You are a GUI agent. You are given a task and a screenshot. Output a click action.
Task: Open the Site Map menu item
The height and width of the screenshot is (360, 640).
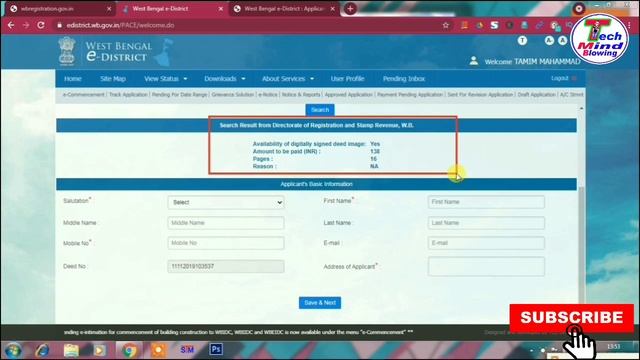pos(113,79)
